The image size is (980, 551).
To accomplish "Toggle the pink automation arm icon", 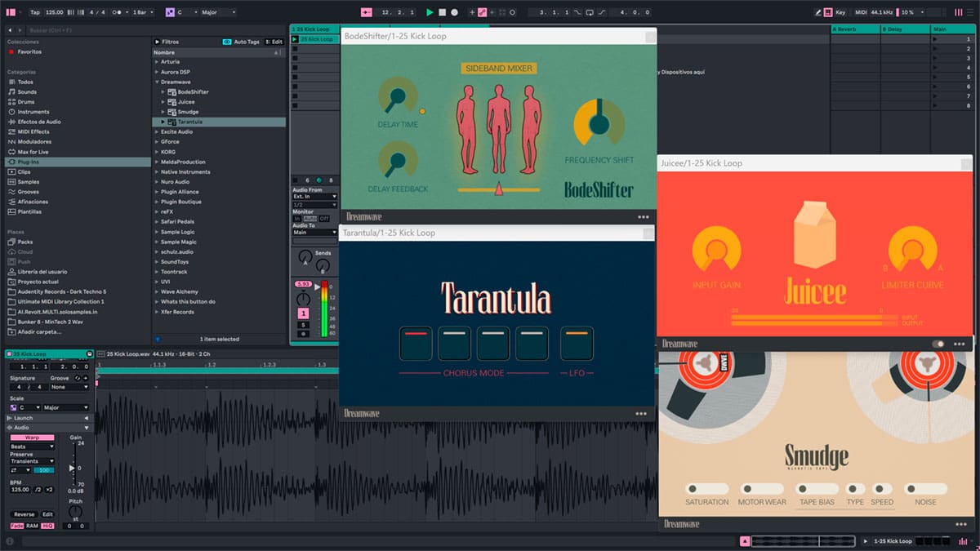I will [x=483, y=12].
